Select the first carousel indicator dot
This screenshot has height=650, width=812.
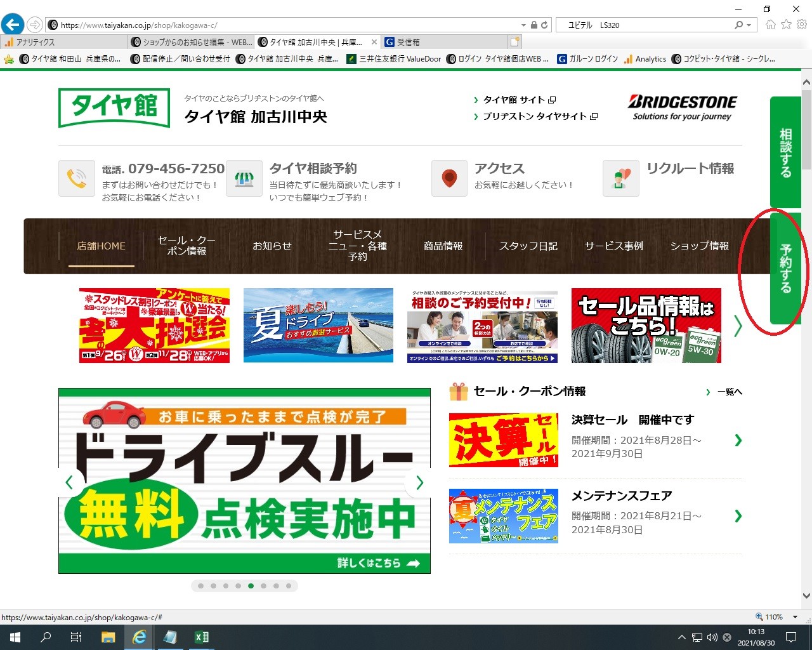201,586
